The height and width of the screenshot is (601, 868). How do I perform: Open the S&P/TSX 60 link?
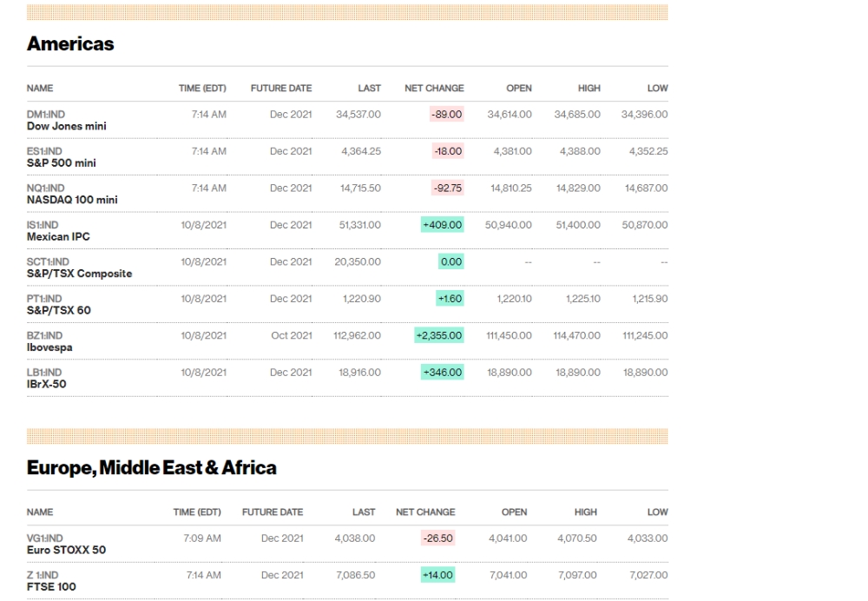tap(59, 310)
